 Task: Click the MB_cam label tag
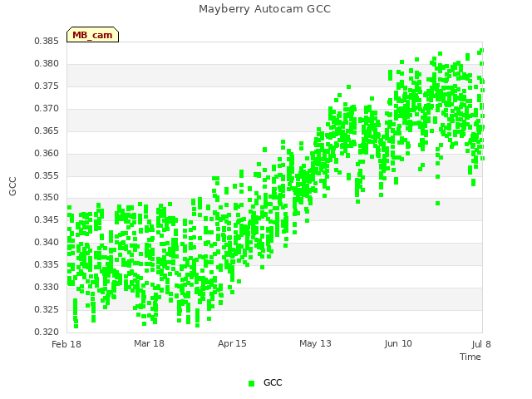point(92,35)
